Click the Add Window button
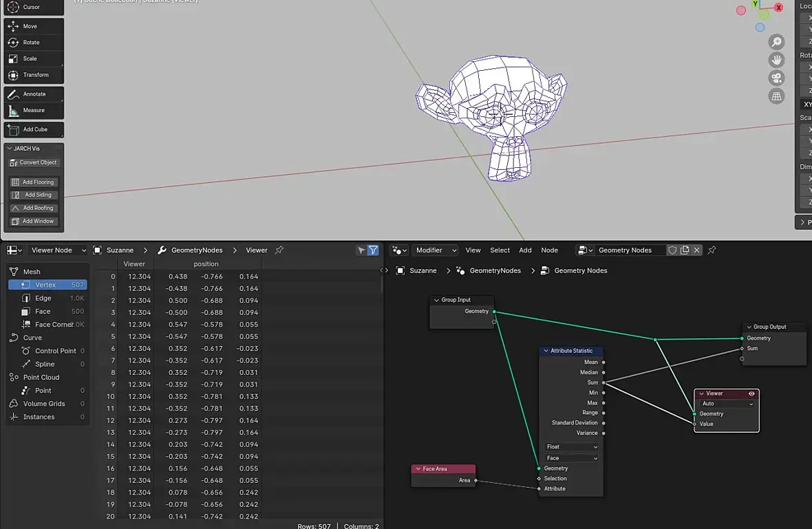Viewport: 812px width, 529px height. 34,221
